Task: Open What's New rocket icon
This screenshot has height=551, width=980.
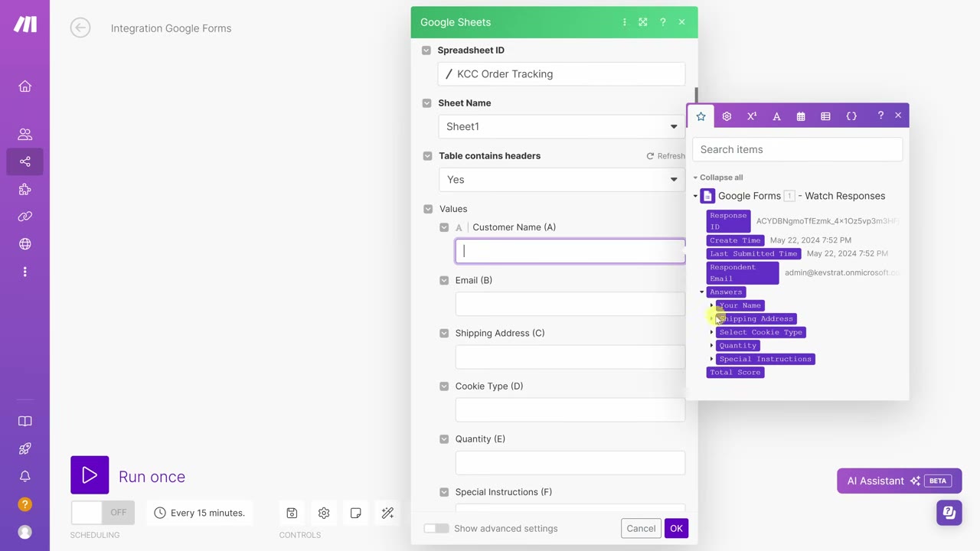Action: (x=24, y=448)
